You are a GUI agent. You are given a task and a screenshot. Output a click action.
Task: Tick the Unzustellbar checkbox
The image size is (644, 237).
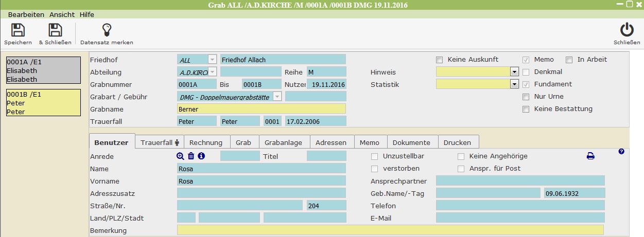pos(375,156)
